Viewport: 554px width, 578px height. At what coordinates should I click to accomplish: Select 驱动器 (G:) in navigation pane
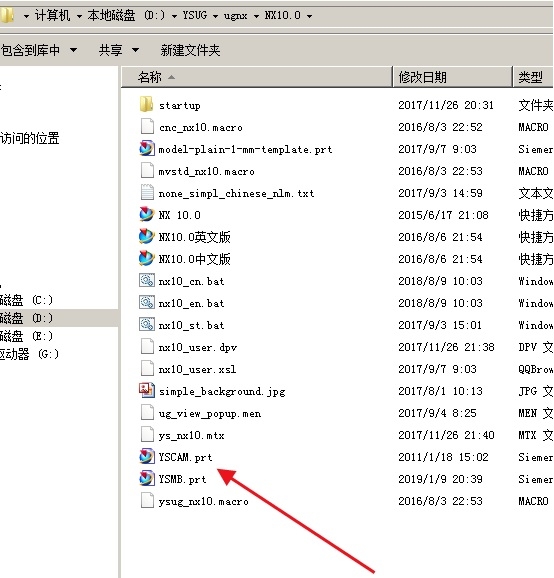[29, 354]
